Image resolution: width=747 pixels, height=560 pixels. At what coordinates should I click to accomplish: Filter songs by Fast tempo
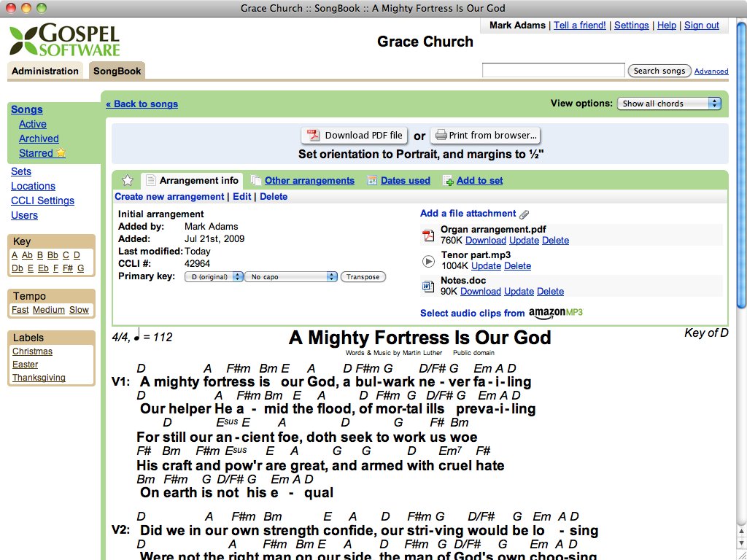20,309
